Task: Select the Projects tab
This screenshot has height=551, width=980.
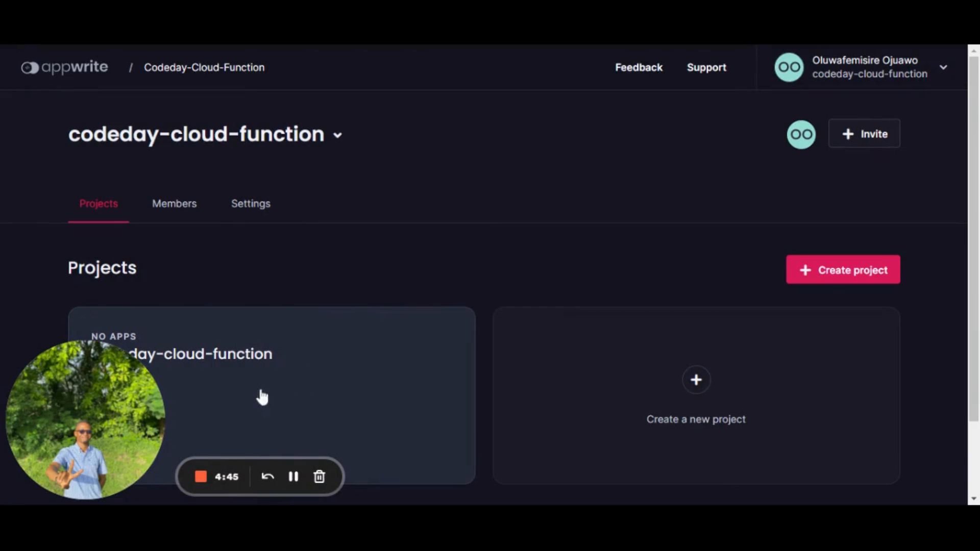Action: coord(99,204)
